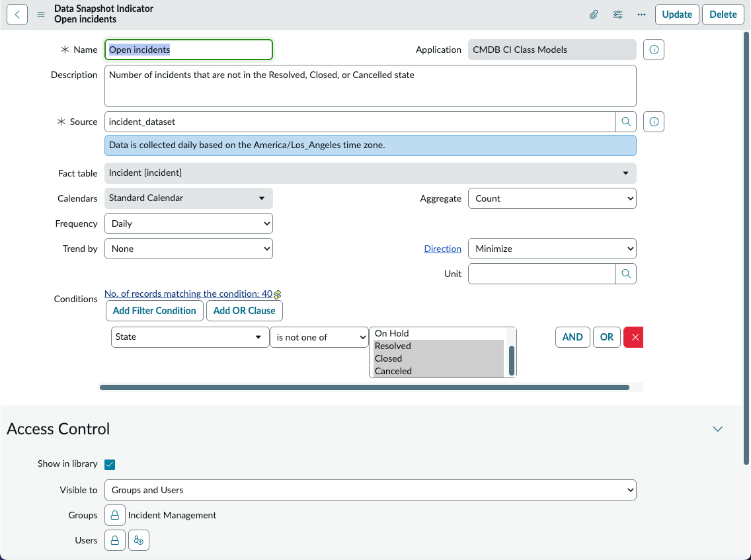Open the Frequency Daily dropdown
Viewport: 751px width, 560px height.
(x=188, y=223)
